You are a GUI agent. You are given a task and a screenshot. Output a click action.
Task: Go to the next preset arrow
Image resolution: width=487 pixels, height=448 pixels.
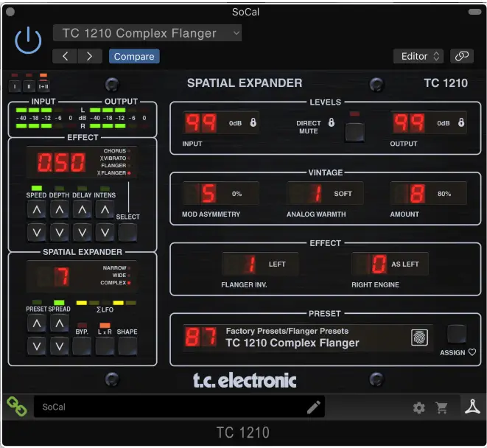click(90, 56)
